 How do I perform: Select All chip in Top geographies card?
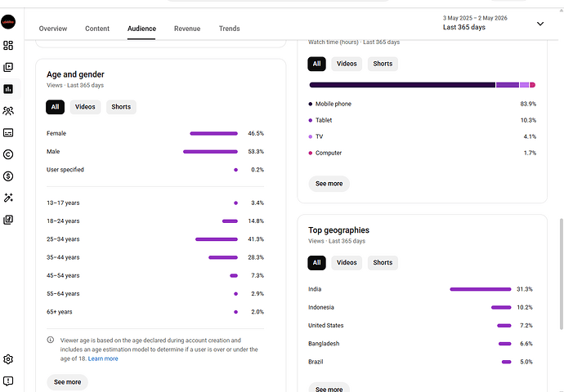316,263
